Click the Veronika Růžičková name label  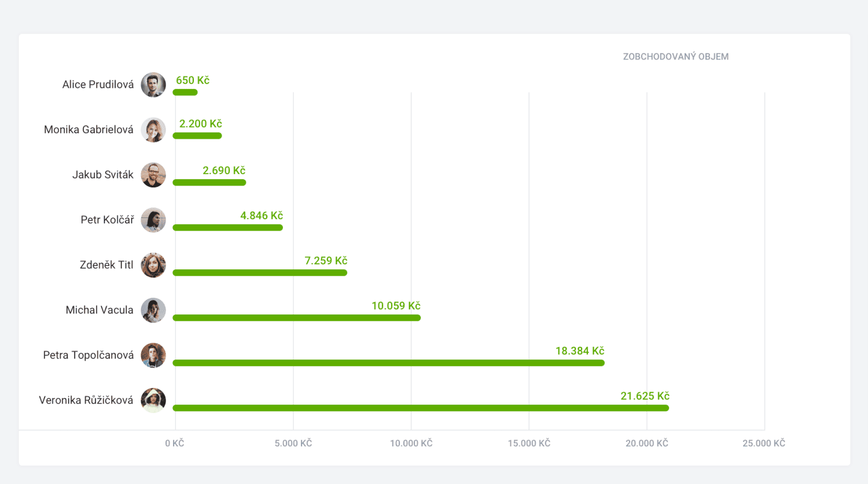(x=86, y=400)
